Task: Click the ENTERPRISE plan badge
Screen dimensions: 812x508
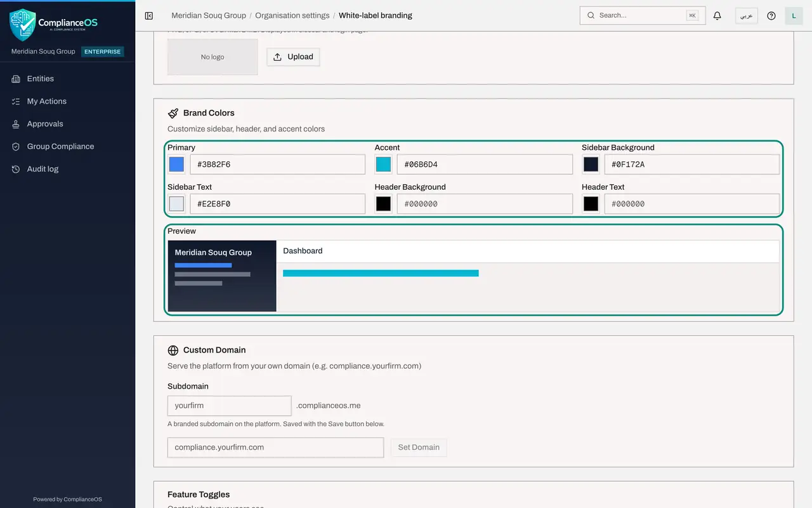Action: tap(102, 51)
